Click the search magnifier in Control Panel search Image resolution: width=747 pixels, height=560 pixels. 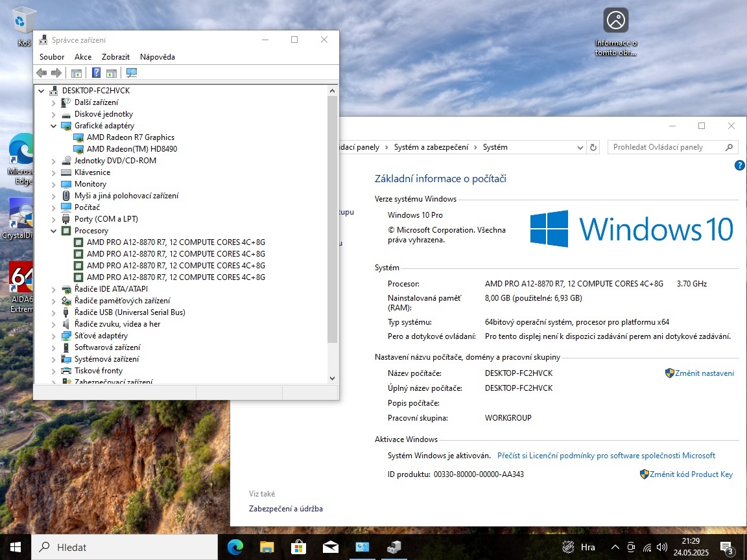[x=729, y=147]
